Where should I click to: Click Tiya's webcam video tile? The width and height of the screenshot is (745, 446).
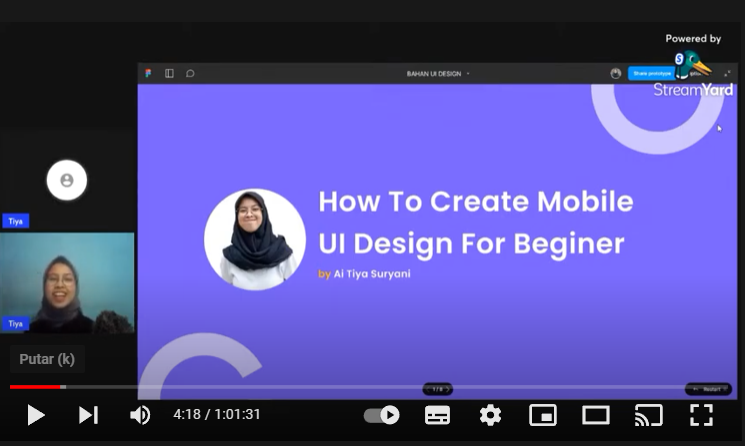pyautogui.click(x=67, y=283)
